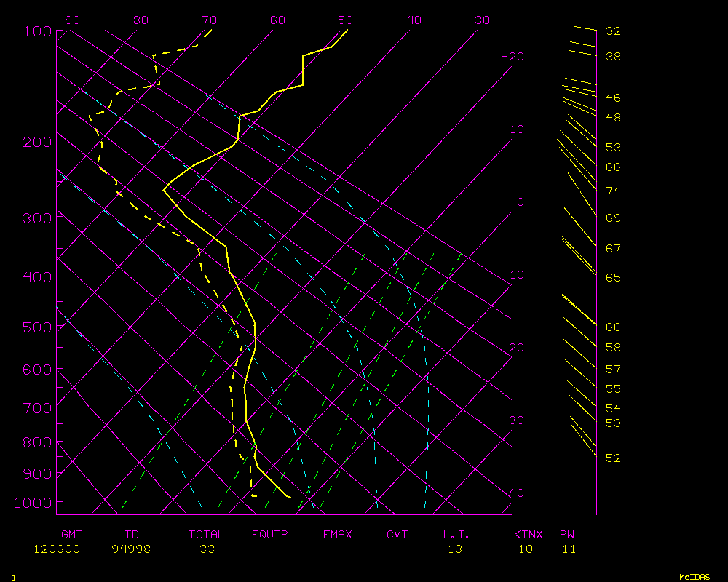
Task: Click the PW header label
Action: click(567, 535)
